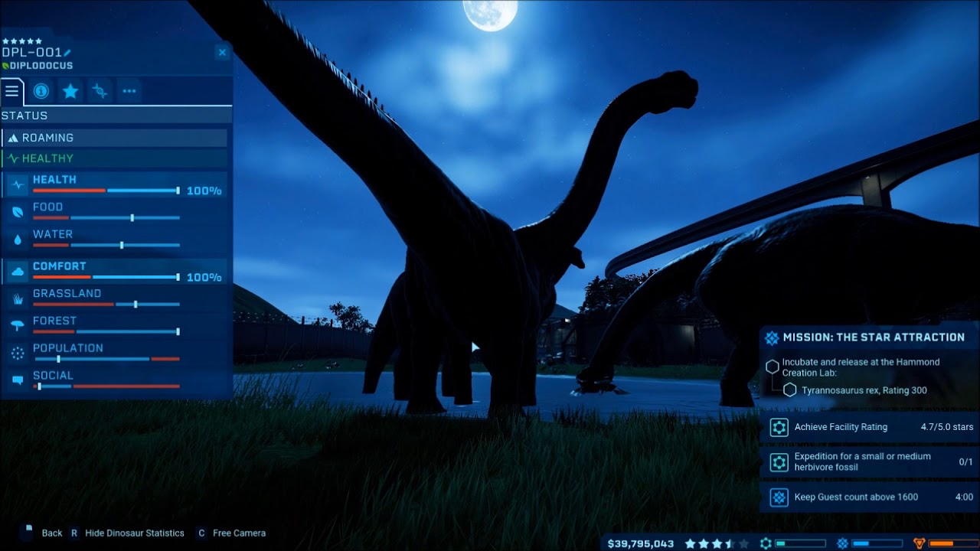Click the 0/1 expedition progress value
The width and height of the screenshot is (980, 551).
(965, 461)
